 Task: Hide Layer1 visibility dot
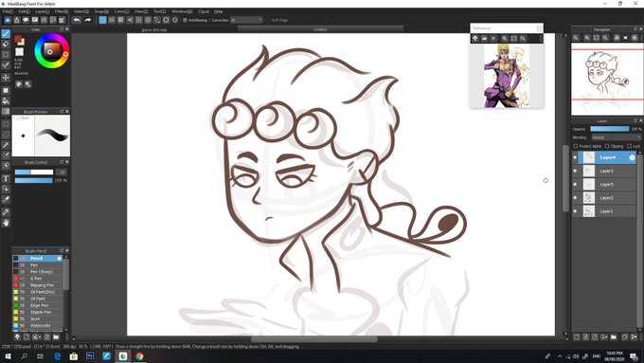(575, 211)
